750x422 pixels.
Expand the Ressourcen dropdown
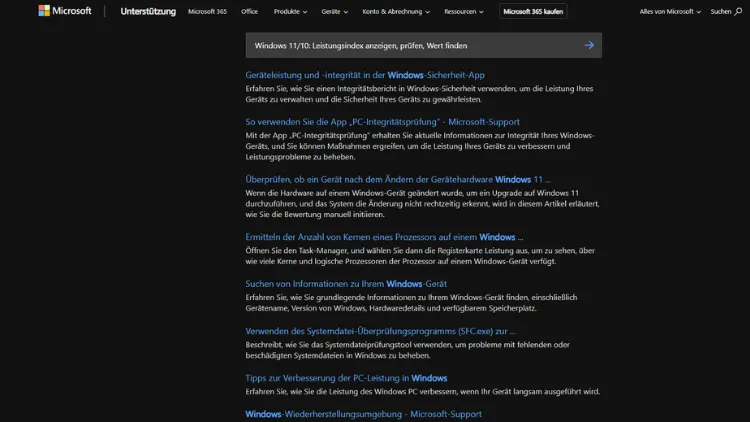point(463,11)
